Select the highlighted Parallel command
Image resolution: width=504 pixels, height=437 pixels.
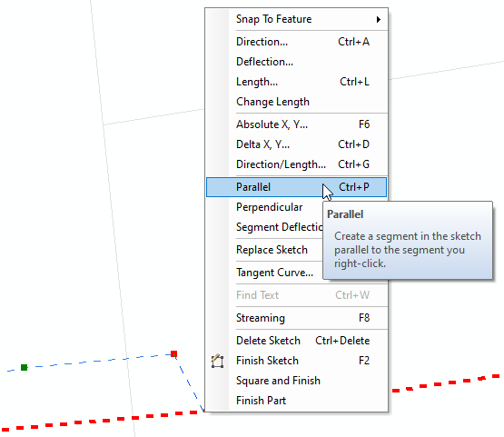coord(296,187)
